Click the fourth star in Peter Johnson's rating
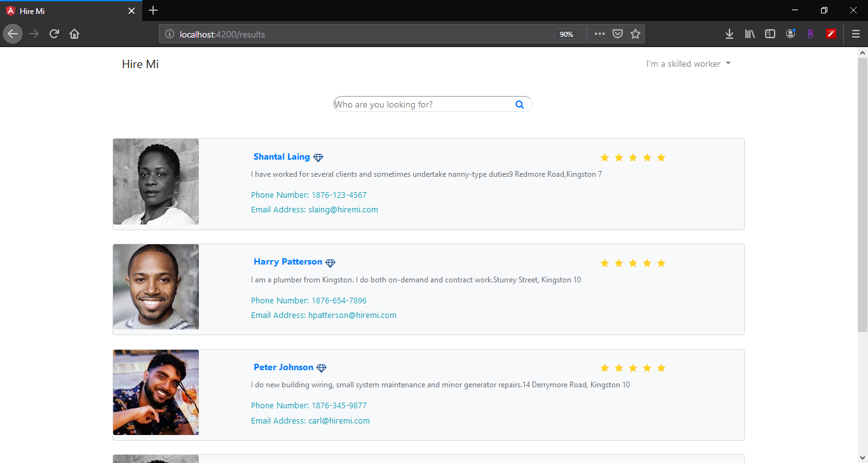Screen dimensions: 868x463 pos(647,368)
